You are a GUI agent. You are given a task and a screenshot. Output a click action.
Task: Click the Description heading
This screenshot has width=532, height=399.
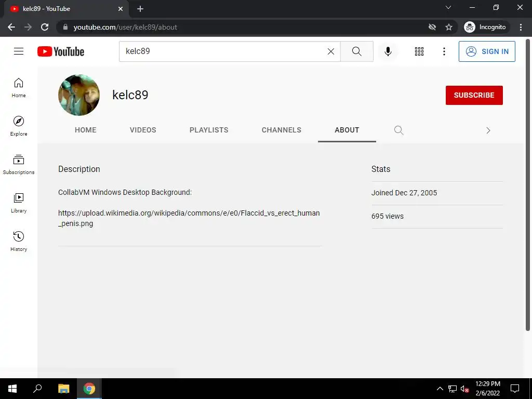(x=79, y=169)
